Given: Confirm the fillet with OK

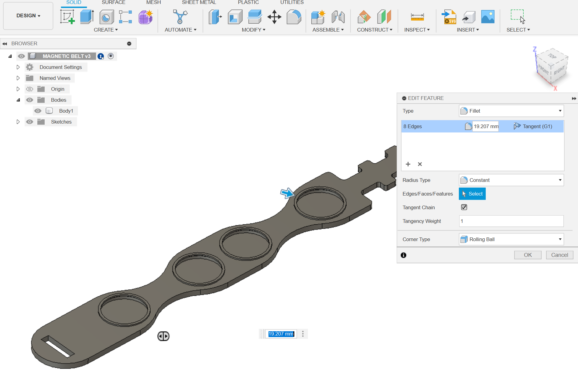Looking at the screenshot, I should pyautogui.click(x=528, y=255).
